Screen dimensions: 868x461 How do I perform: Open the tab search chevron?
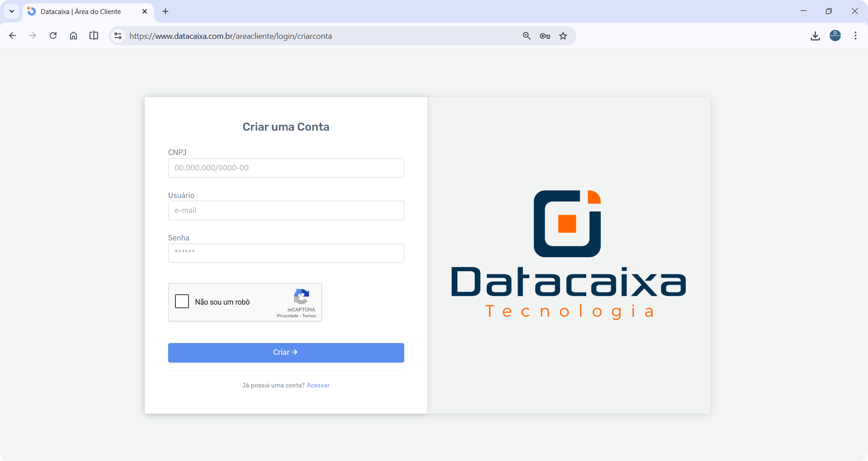[x=11, y=11]
